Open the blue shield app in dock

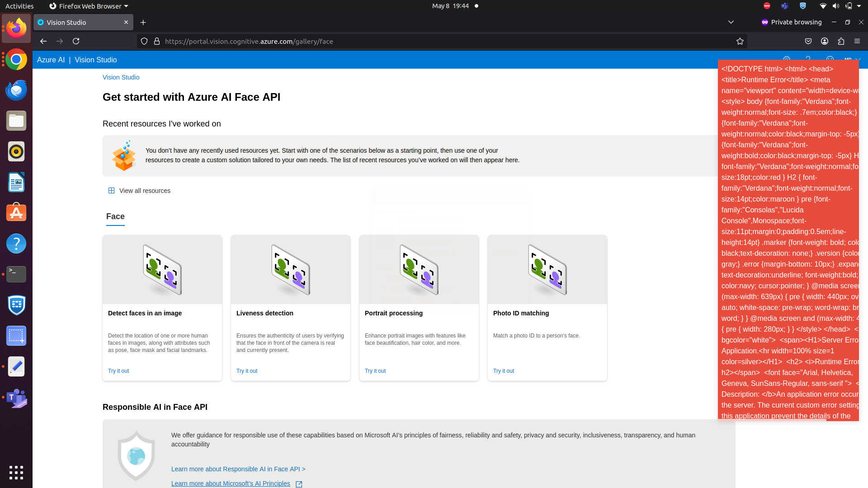pos(16,305)
